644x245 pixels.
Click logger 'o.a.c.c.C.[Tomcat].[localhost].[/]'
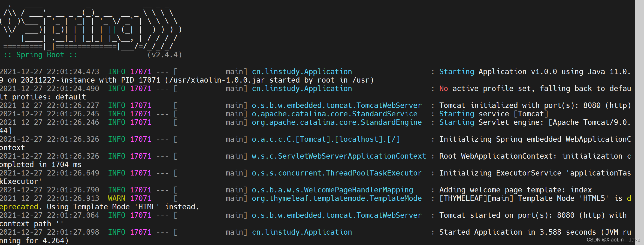[x=326, y=139]
